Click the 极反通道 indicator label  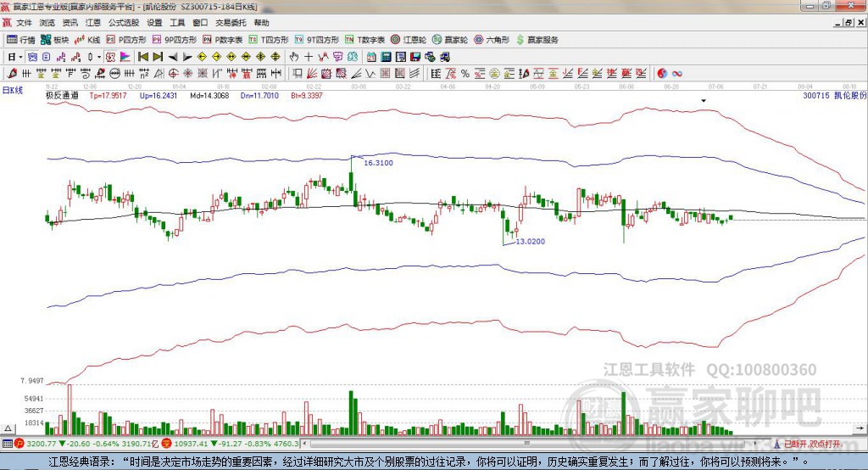coord(62,96)
